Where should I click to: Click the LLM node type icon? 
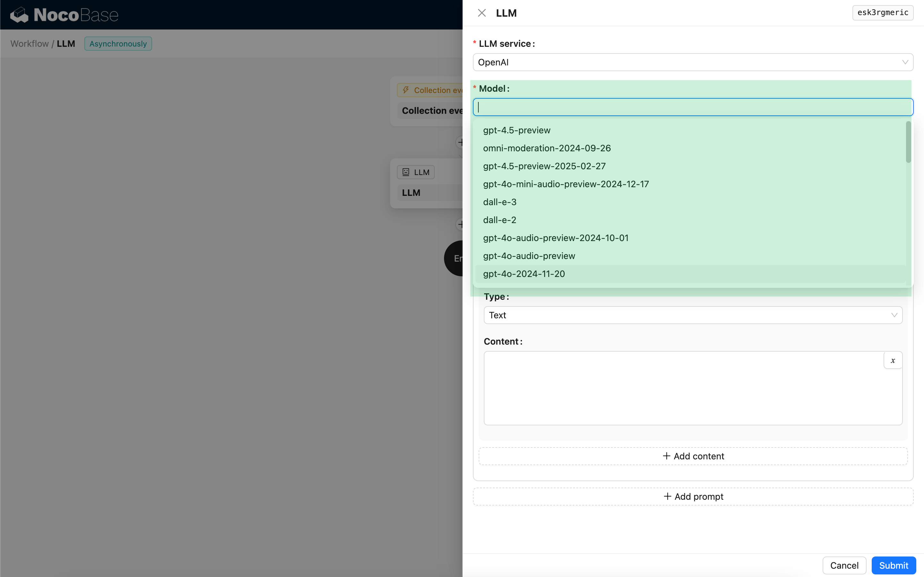pos(406,172)
